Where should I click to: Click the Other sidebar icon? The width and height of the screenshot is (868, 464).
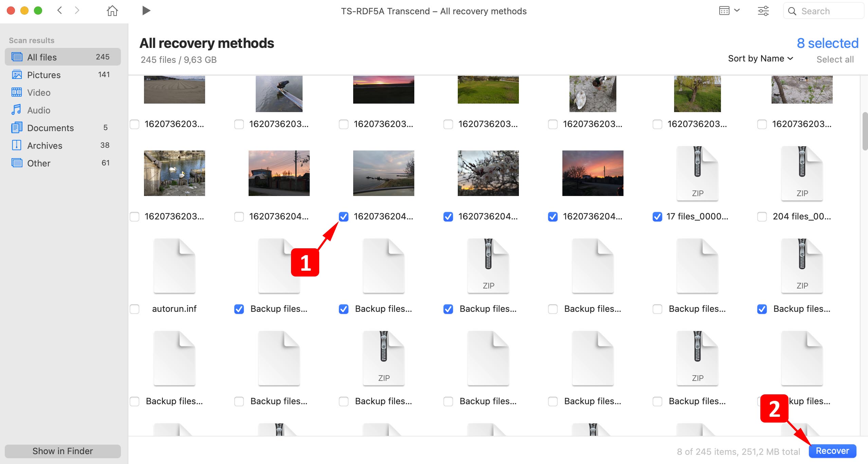point(17,163)
